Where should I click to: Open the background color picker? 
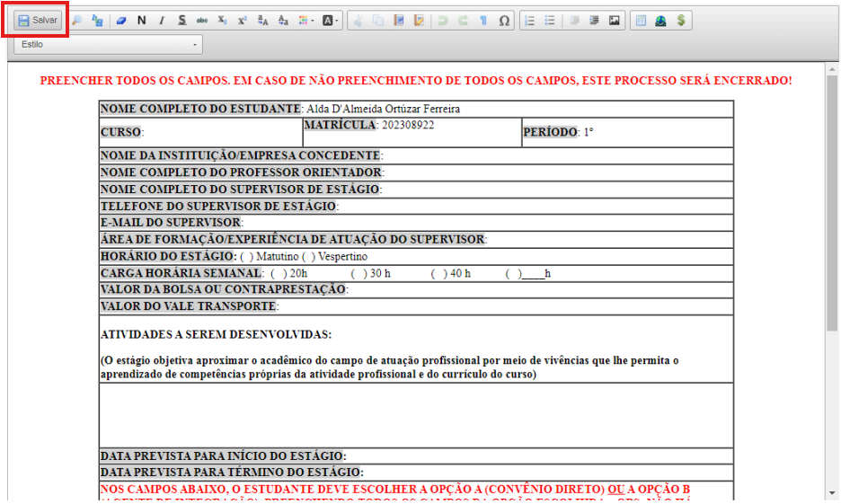point(330,21)
